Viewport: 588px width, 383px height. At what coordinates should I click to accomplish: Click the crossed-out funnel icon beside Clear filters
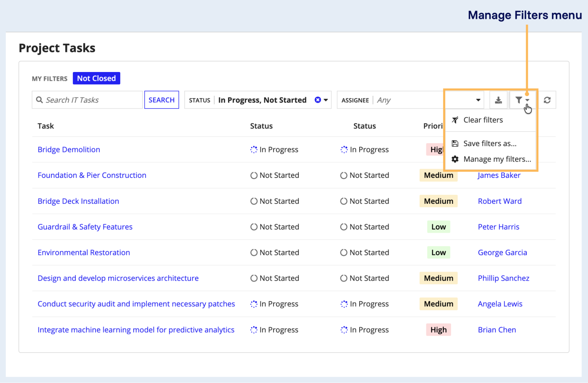click(x=455, y=120)
